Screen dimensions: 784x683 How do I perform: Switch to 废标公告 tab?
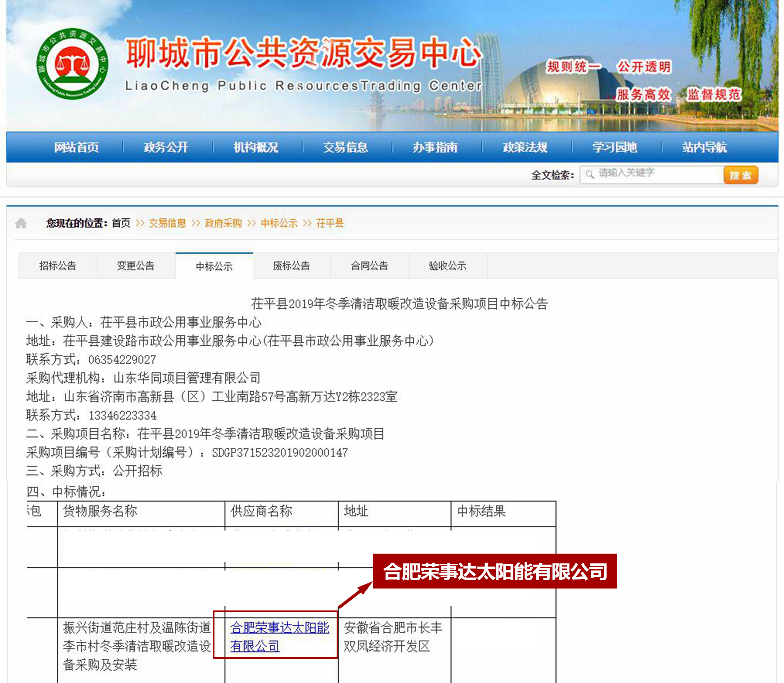[291, 266]
